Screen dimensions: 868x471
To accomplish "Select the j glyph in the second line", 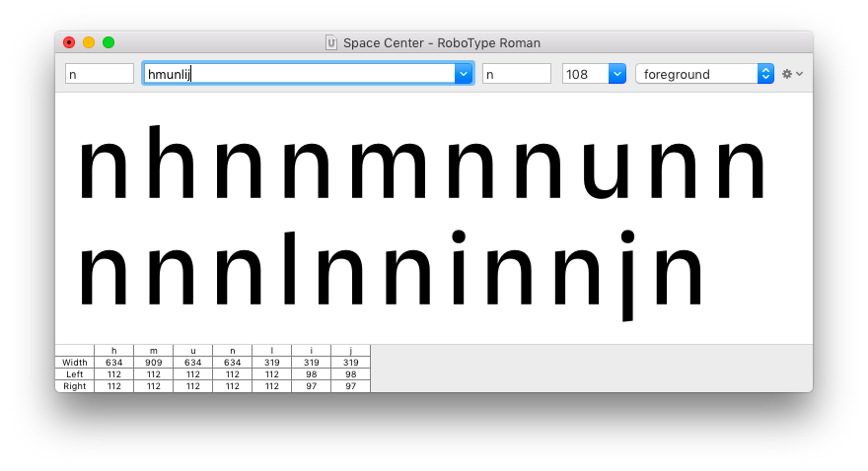I will pos(627,275).
